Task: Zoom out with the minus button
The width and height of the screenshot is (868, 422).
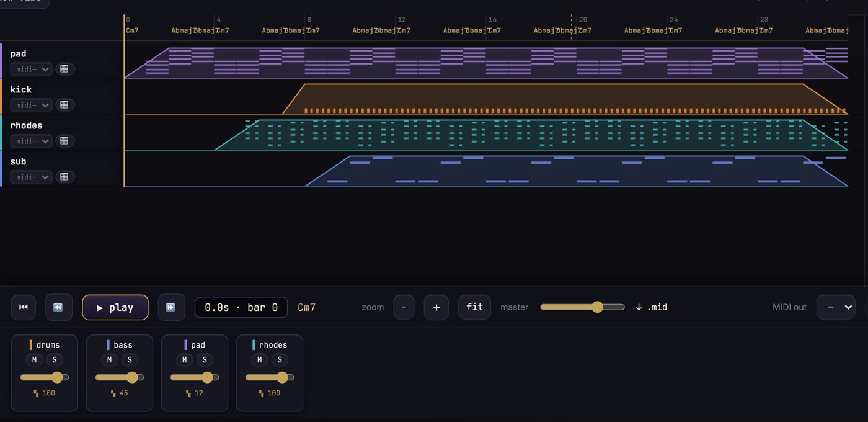Action: click(404, 307)
